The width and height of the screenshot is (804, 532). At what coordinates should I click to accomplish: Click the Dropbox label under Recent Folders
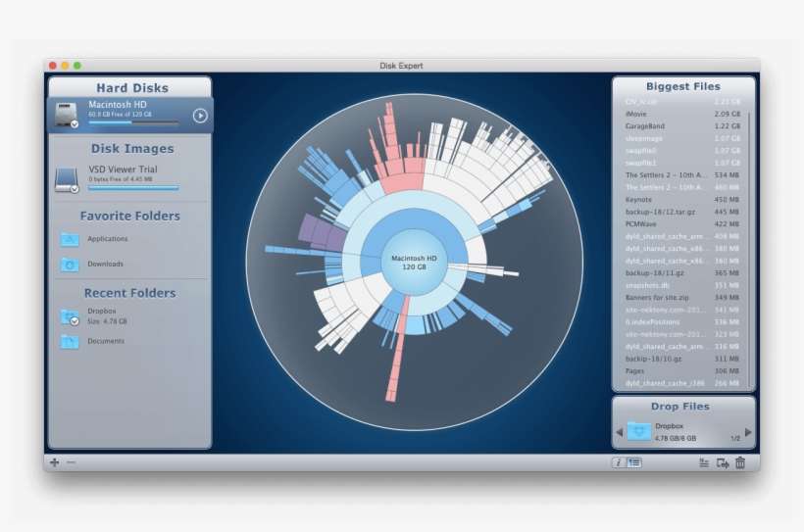click(102, 312)
